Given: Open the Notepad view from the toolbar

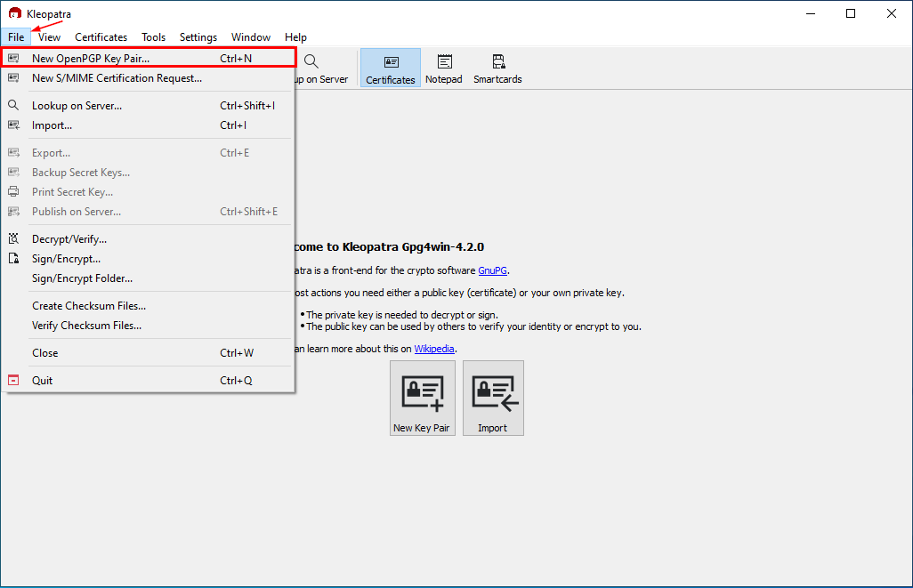Looking at the screenshot, I should (x=443, y=67).
